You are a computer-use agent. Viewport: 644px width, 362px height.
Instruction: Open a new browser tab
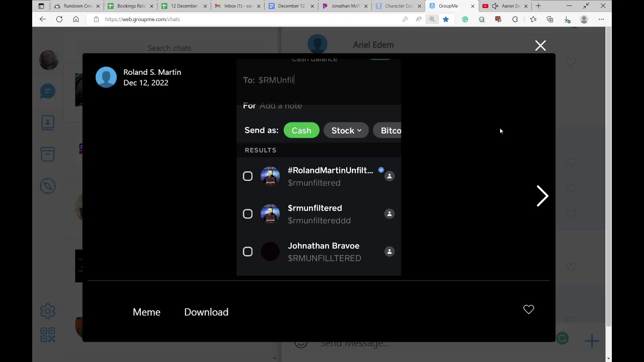538,6
